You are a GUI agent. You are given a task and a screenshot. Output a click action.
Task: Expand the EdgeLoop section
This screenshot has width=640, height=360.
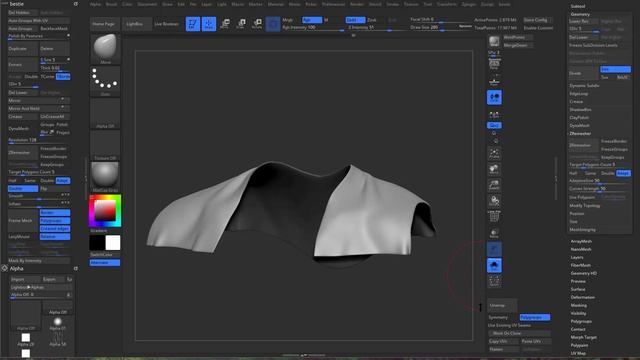579,93
